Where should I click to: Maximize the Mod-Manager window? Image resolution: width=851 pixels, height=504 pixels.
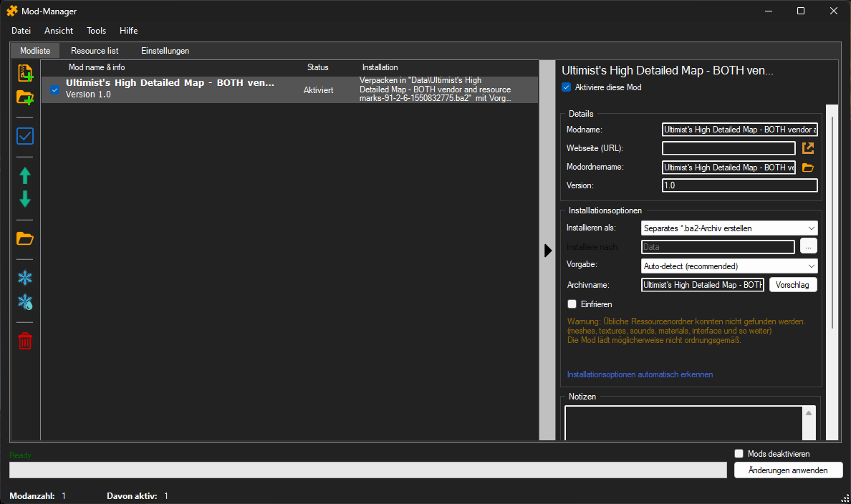801,11
